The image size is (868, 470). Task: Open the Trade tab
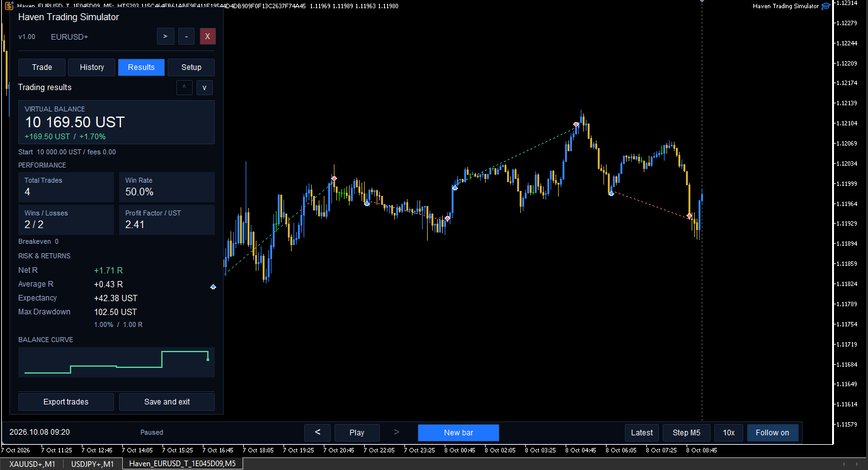coord(42,67)
